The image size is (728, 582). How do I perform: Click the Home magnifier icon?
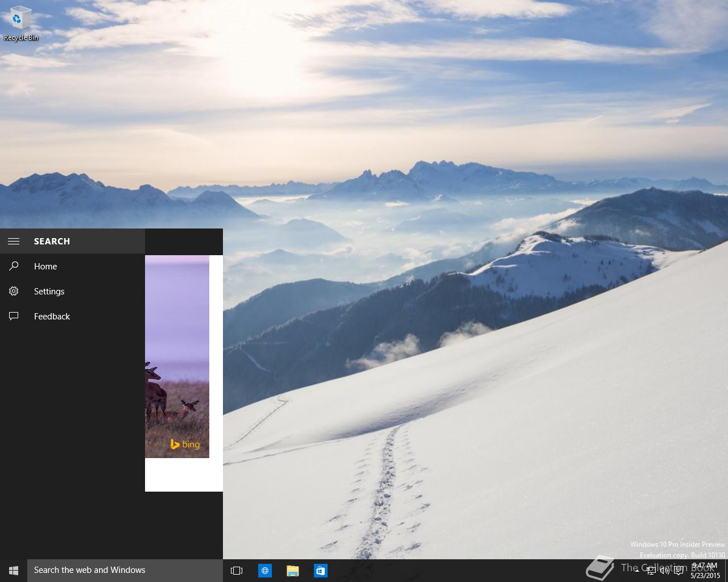14,266
